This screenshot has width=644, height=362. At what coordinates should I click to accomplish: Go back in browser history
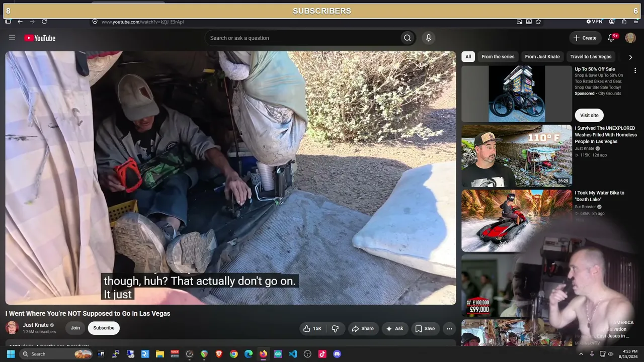[x=20, y=22]
